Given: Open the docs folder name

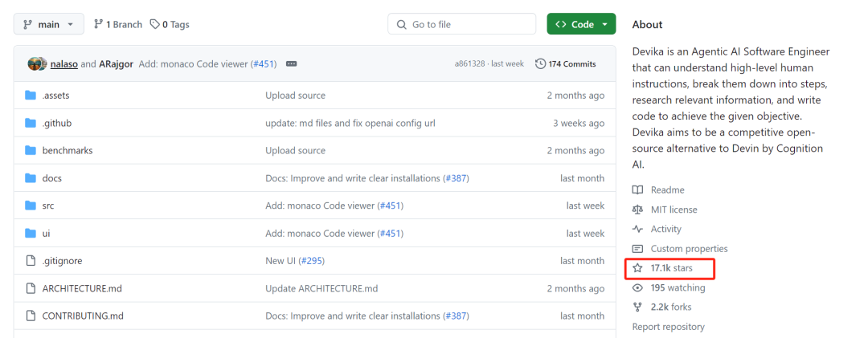Looking at the screenshot, I should pos(52,178).
